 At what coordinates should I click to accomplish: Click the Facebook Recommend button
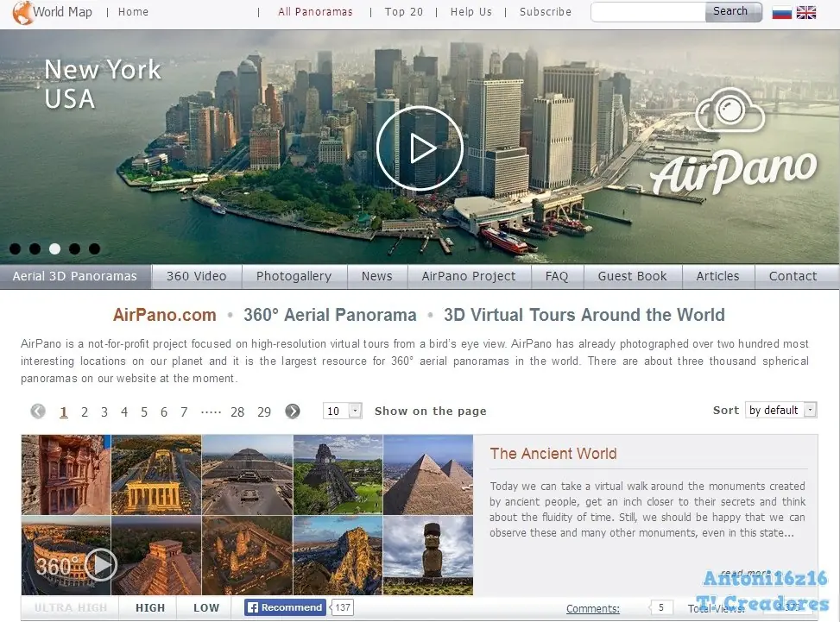pyautogui.click(x=285, y=607)
